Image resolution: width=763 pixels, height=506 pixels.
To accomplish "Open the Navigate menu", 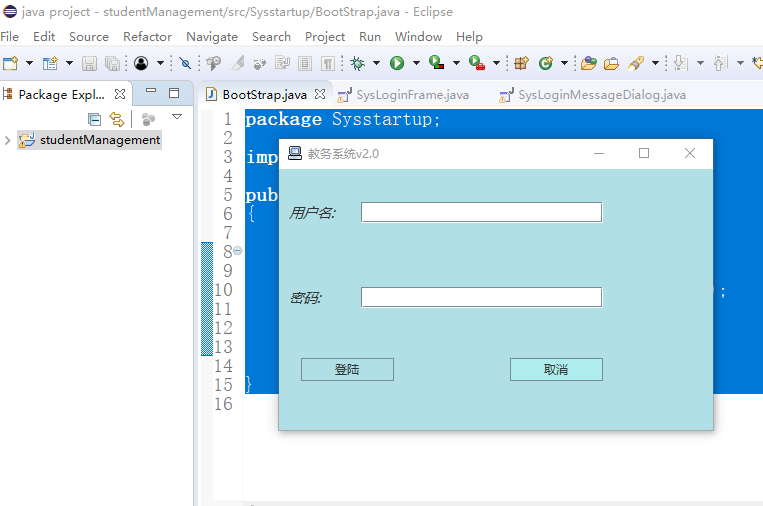I will [212, 37].
